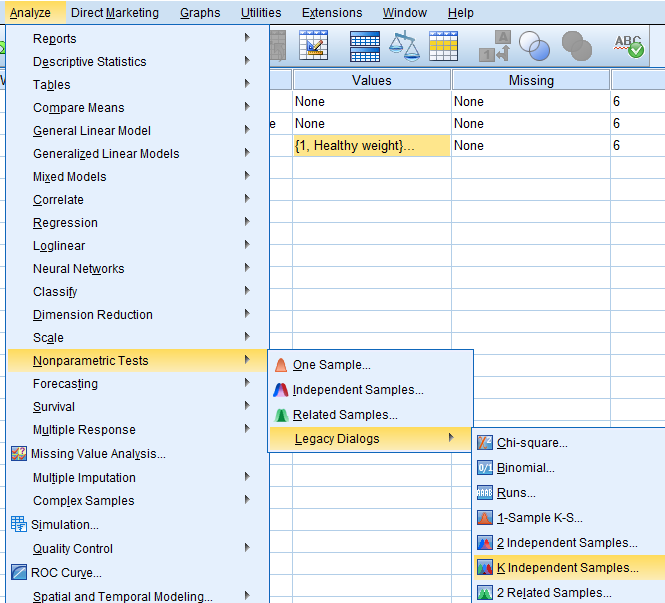Screen dimensions: 665x603
Task: Expand the Compare Means submenu arrow
Action: click(x=247, y=107)
